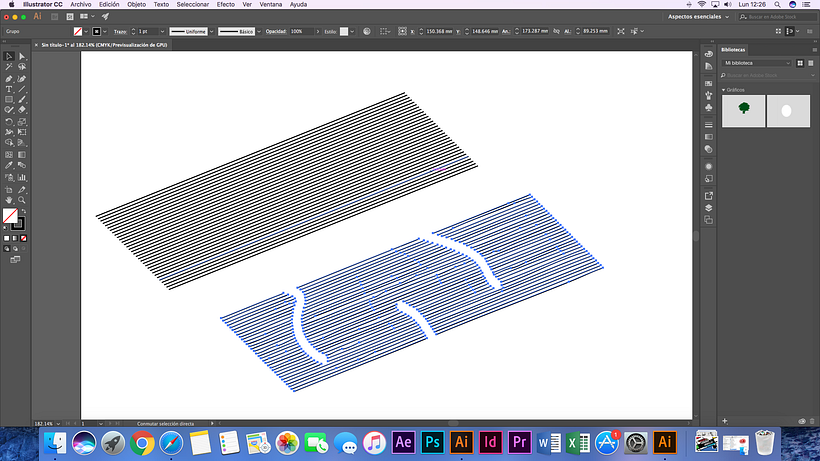Viewport: 820px width, 461px height.
Task: Collapse the Gráficos section in Libraries
Action: [x=724, y=90]
